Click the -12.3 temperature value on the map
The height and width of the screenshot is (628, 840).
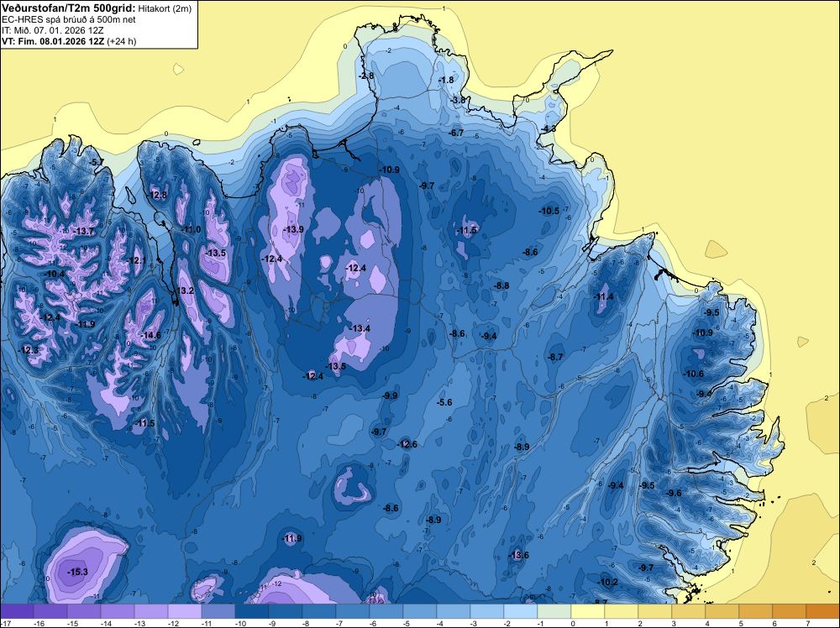click(29, 350)
